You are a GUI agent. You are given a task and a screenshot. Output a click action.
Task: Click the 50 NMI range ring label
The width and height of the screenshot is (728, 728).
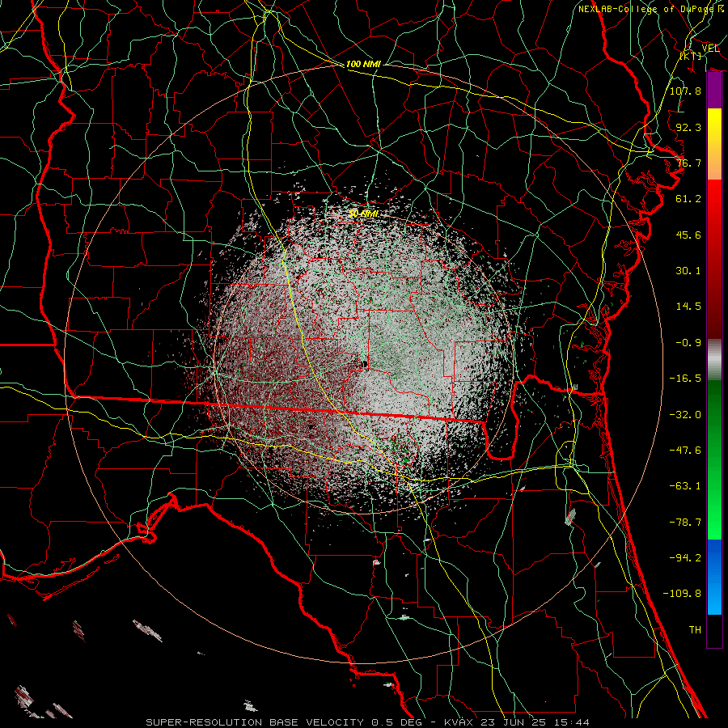pos(363,214)
